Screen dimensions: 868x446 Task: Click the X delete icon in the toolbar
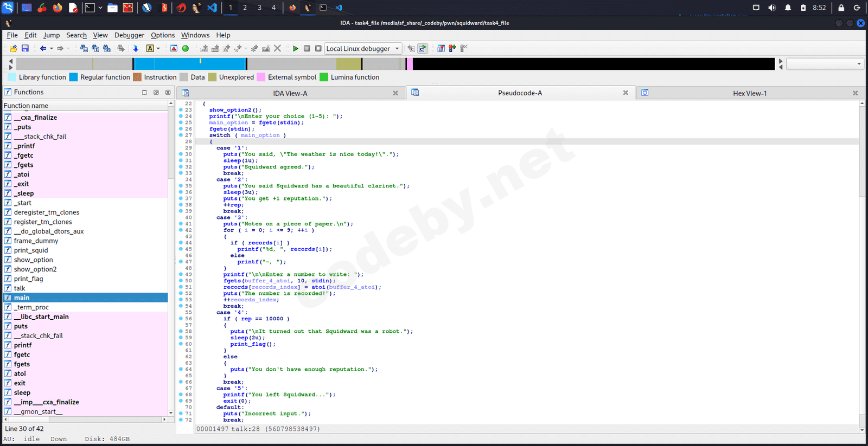coord(277,49)
